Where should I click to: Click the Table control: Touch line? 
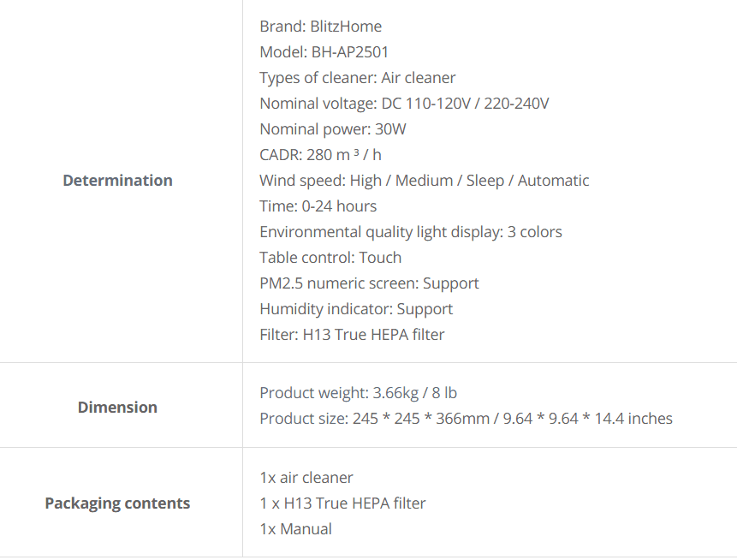(x=330, y=258)
